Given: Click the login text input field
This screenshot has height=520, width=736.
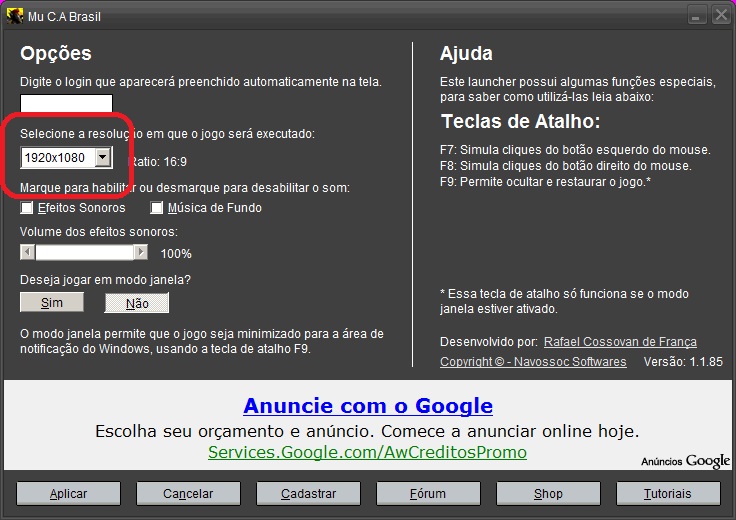Looking at the screenshot, I should (66, 103).
